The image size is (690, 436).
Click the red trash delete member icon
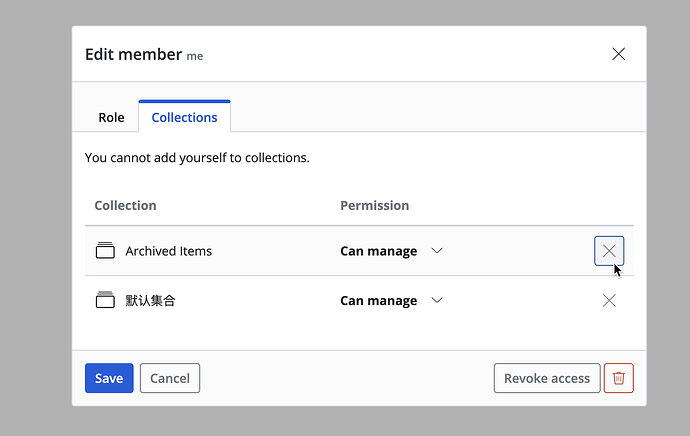click(x=618, y=378)
